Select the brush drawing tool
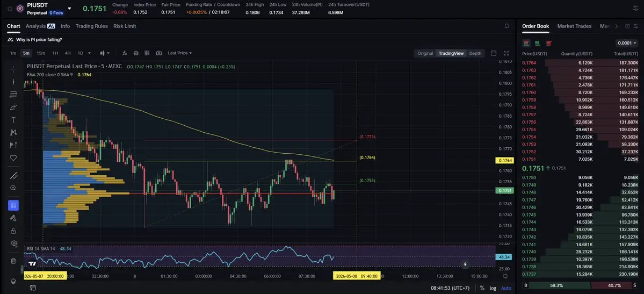Viewport: 644px width, 294px height. [x=13, y=107]
